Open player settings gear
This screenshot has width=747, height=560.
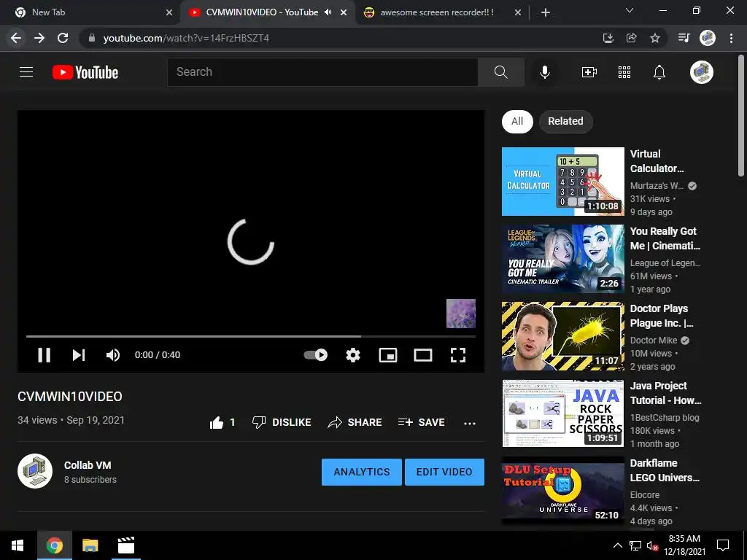353,355
